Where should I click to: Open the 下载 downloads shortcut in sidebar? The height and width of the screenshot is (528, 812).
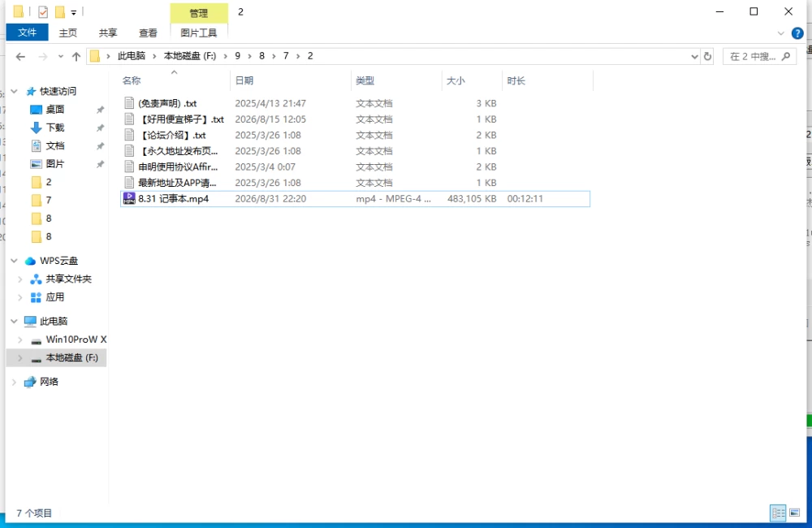click(x=54, y=128)
